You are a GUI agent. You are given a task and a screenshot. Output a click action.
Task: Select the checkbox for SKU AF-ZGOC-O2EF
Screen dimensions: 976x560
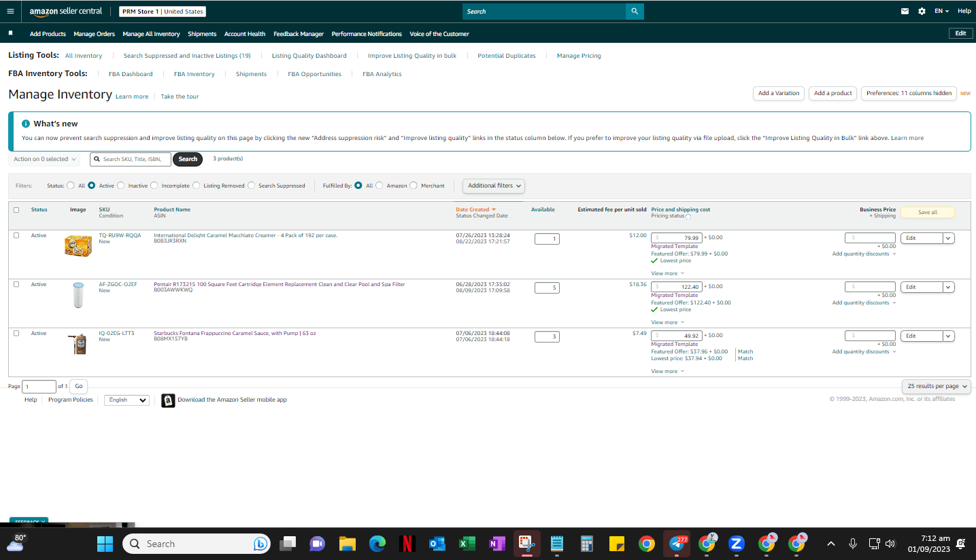[x=16, y=284]
